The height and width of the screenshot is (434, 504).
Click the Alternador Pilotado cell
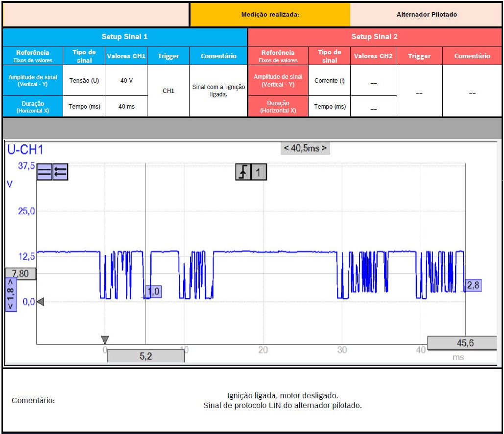click(426, 15)
